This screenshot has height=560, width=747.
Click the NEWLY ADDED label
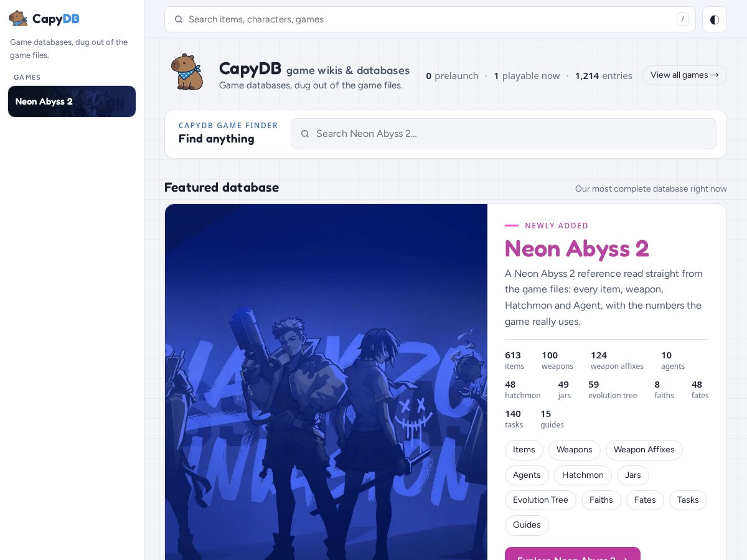557,226
